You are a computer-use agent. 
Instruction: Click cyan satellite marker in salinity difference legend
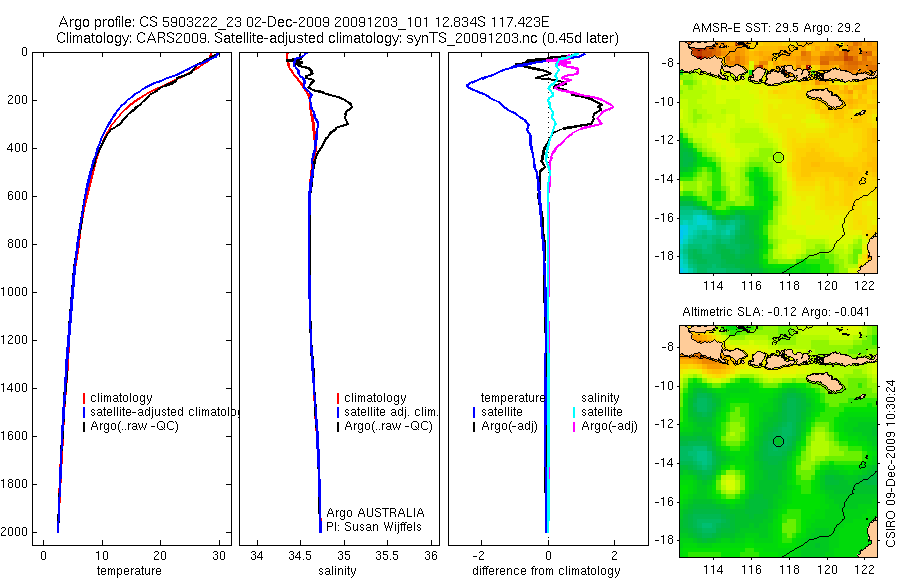pyautogui.click(x=574, y=412)
